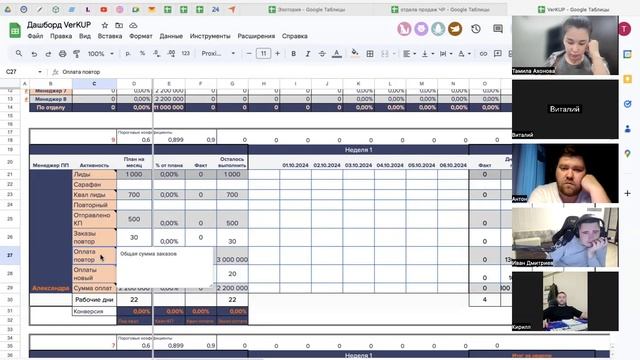Screen dimensions: 640x360
Task: Open the Tasks side panel icon
Action: (628, 104)
